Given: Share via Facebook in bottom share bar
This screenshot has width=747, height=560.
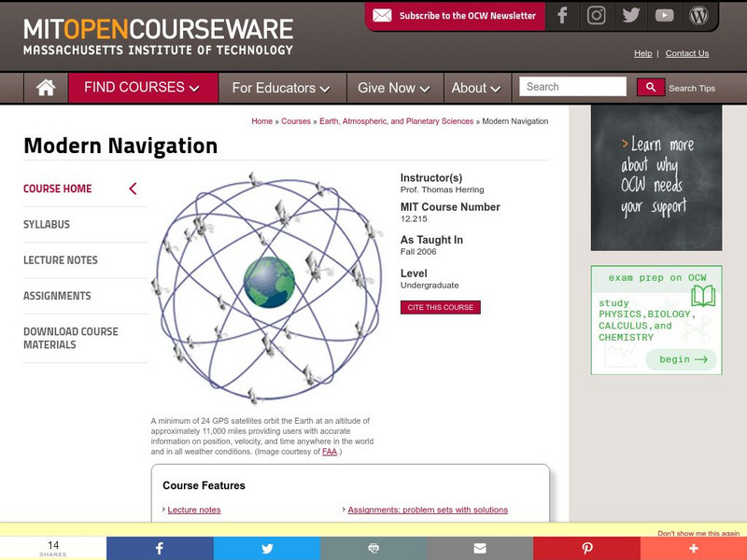Looking at the screenshot, I should tap(160, 548).
